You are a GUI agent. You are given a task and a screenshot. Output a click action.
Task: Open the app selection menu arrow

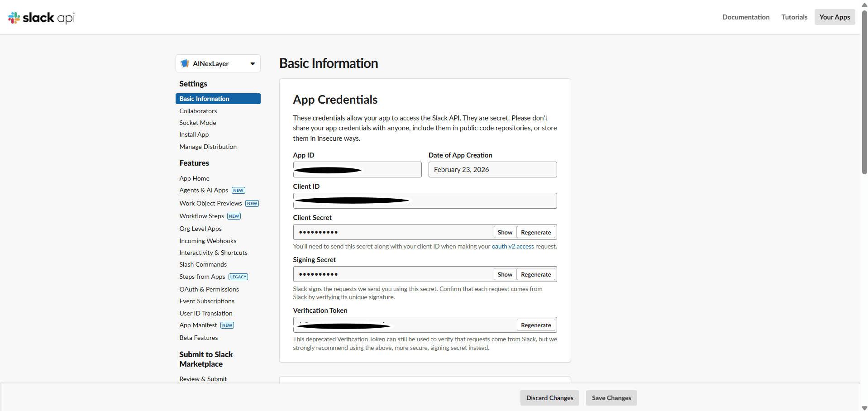click(x=252, y=63)
